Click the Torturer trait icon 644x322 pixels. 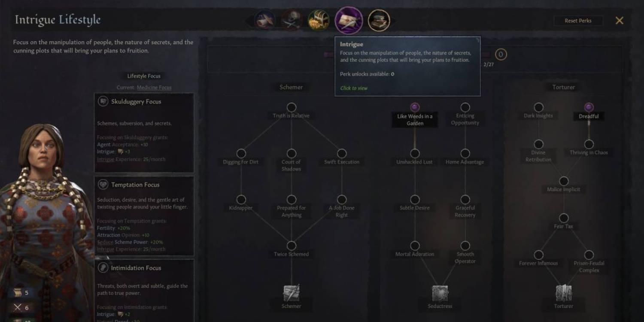pyautogui.click(x=564, y=293)
